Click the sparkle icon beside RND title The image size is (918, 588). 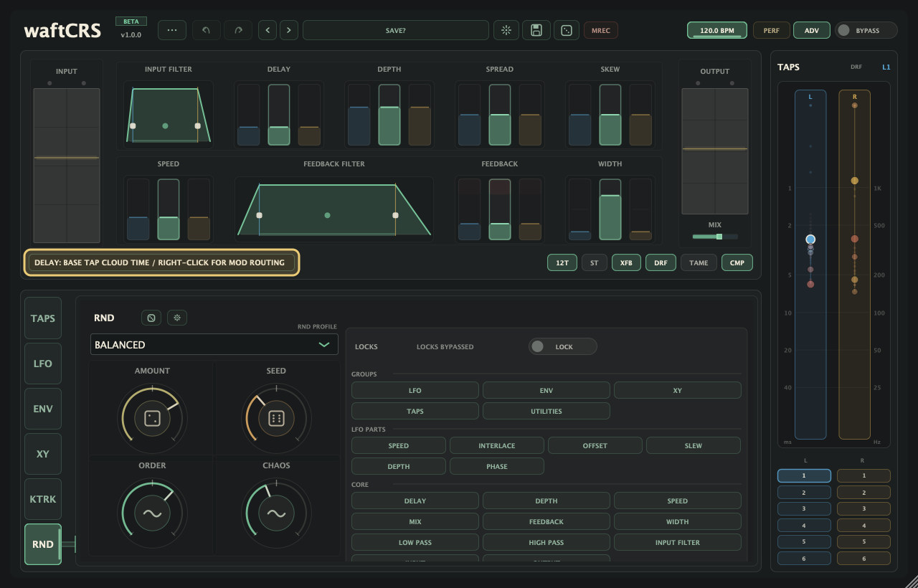177,318
